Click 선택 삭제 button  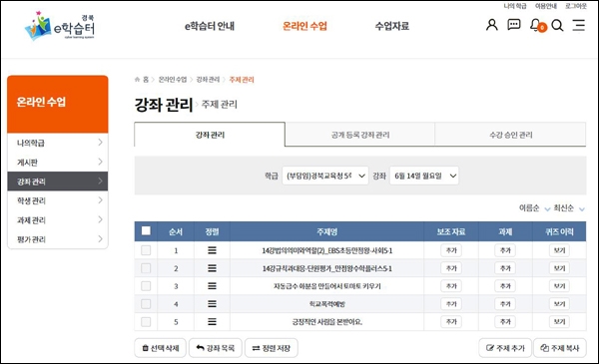click(x=160, y=348)
